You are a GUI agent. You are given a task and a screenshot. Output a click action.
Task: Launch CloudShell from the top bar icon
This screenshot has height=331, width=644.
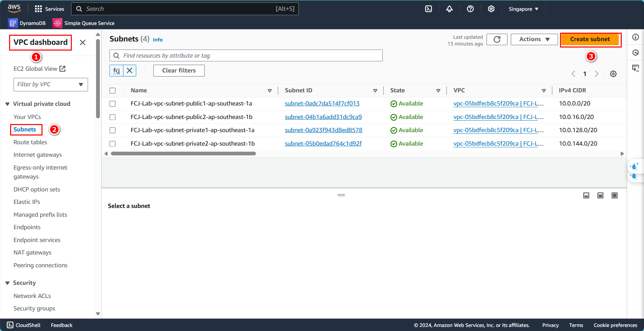[429, 9]
